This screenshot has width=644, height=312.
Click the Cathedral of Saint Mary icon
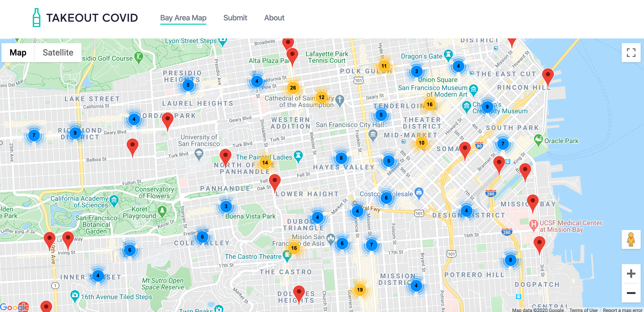click(x=339, y=101)
